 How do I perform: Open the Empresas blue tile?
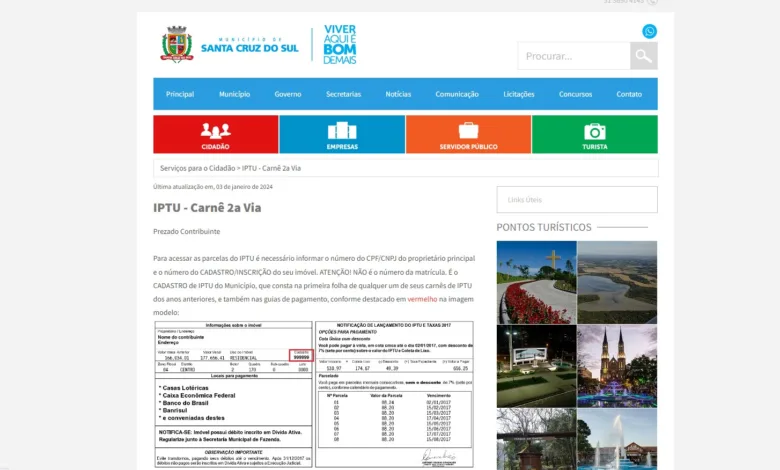(x=342, y=134)
